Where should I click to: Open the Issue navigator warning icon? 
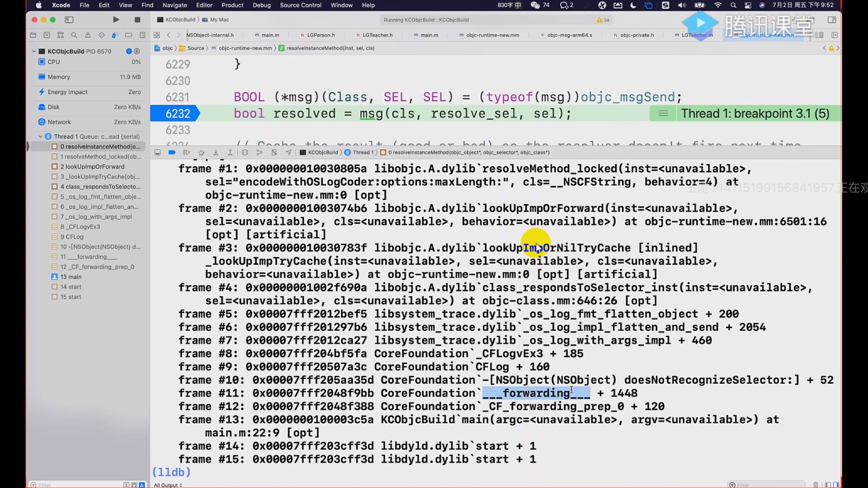88,35
